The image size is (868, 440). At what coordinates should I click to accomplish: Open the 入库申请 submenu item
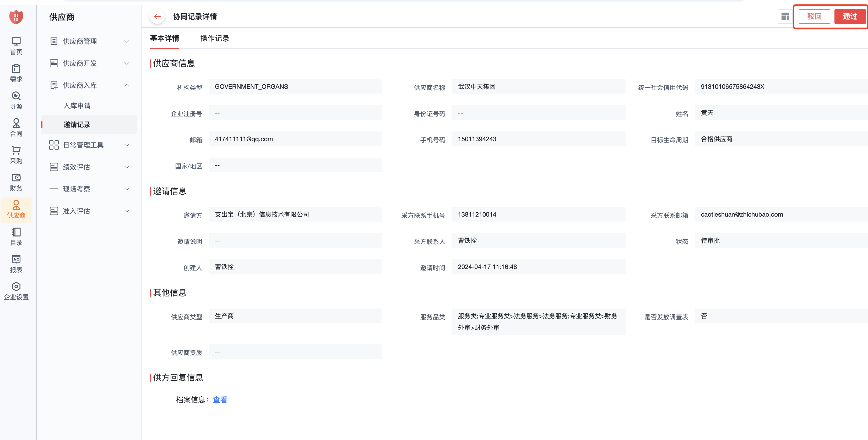click(77, 106)
